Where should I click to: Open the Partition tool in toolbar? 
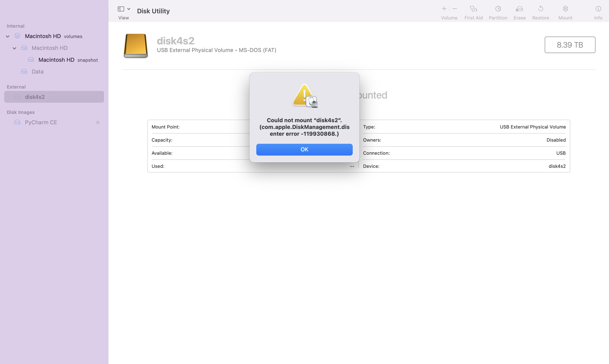click(x=498, y=9)
